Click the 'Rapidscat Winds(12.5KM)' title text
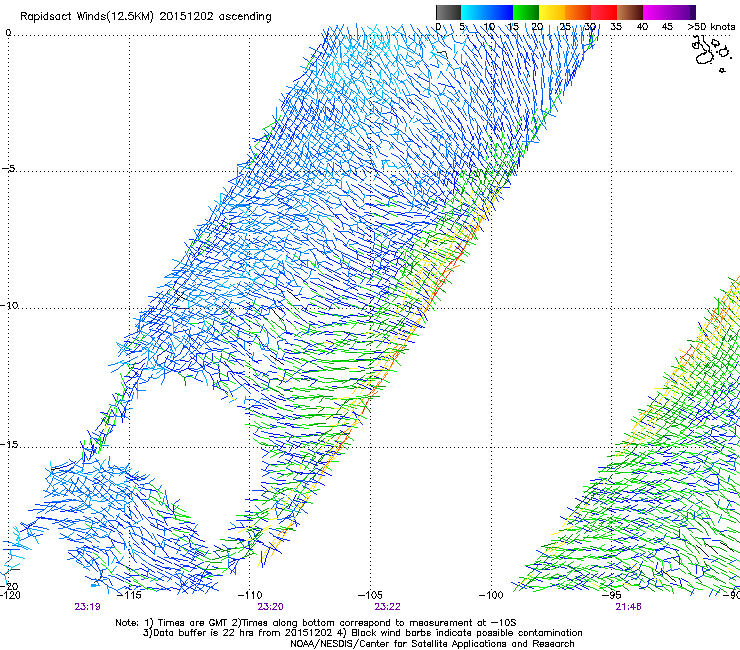Viewport: 740px width, 650px height. click(x=87, y=17)
